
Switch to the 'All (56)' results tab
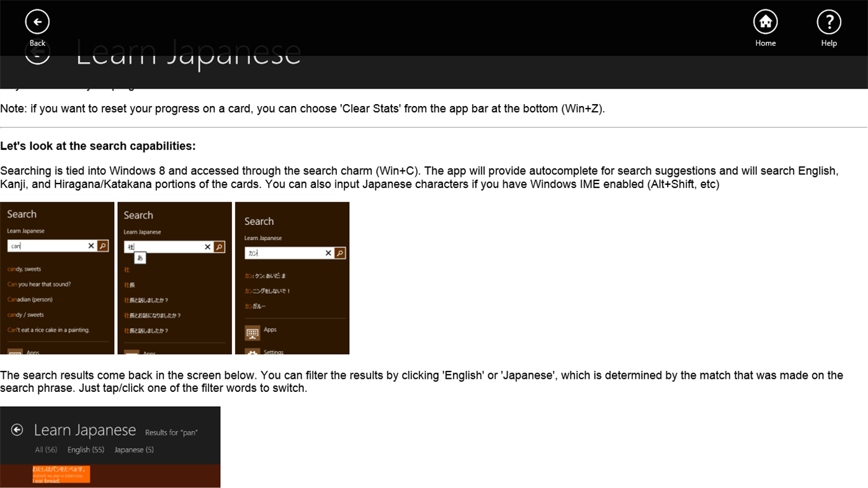point(46,450)
